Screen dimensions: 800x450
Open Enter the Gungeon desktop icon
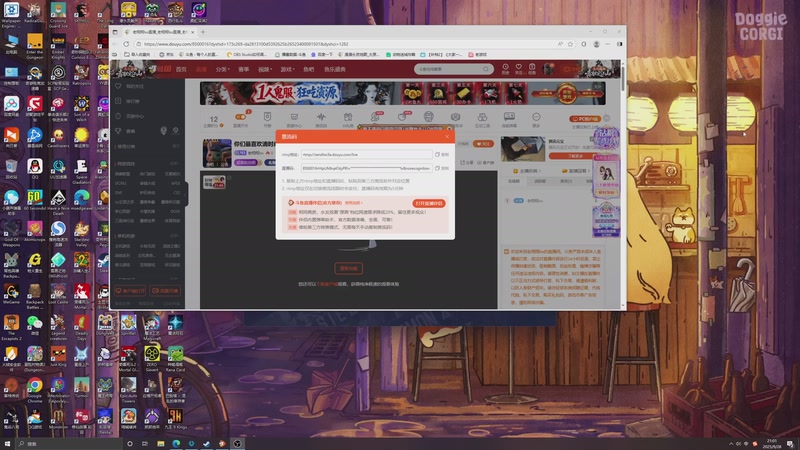(35, 47)
